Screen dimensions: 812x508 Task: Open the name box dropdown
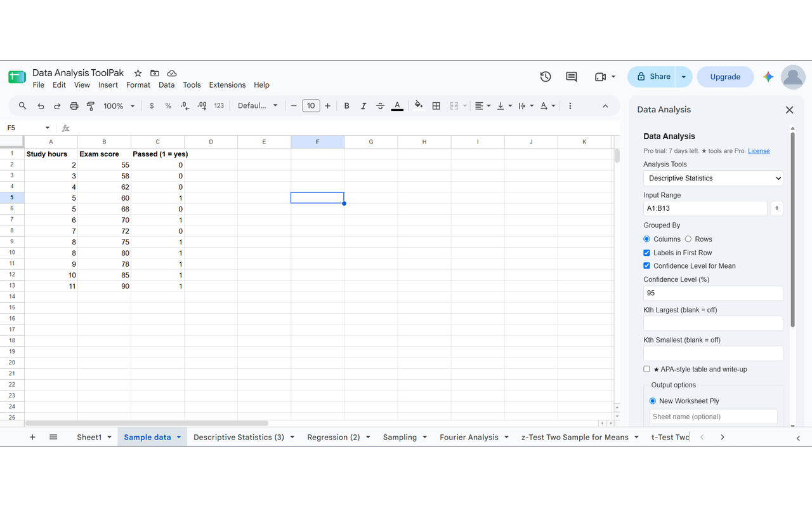(47, 128)
